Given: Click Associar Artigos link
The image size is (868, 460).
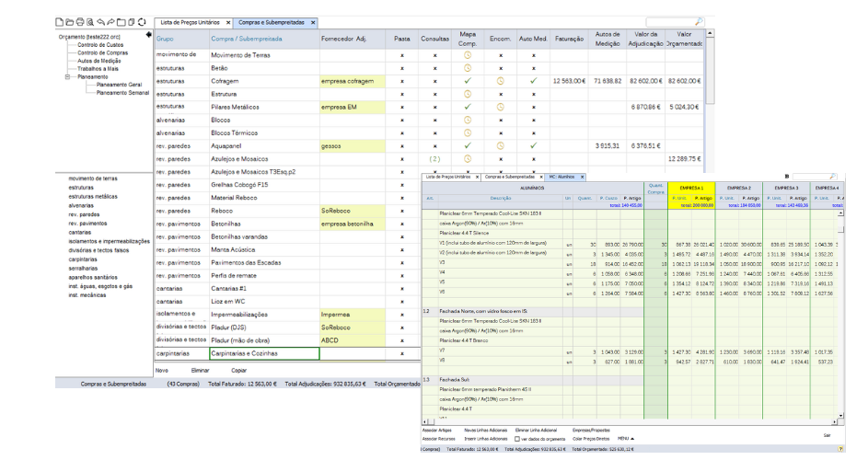Looking at the screenshot, I should point(437,431).
